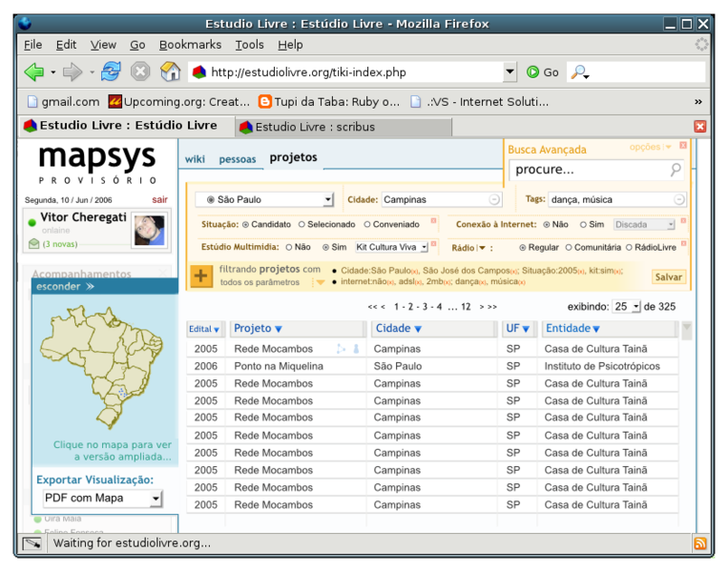The width and height of the screenshot is (728, 572).
Task: Open Vitor Cheregati's profile photo
Action: [x=150, y=231]
